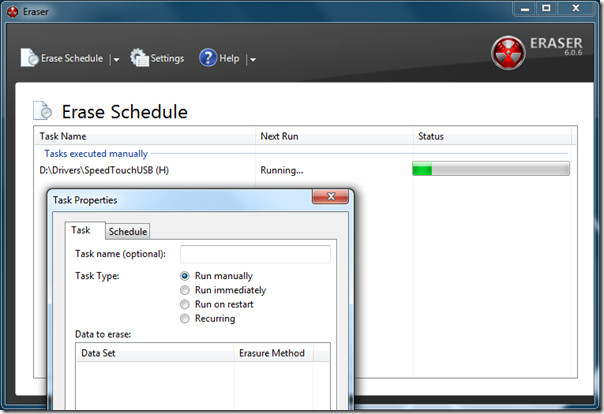Click the blue Help question mark icon
Viewport: 604px width, 414px height.
coord(208,58)
